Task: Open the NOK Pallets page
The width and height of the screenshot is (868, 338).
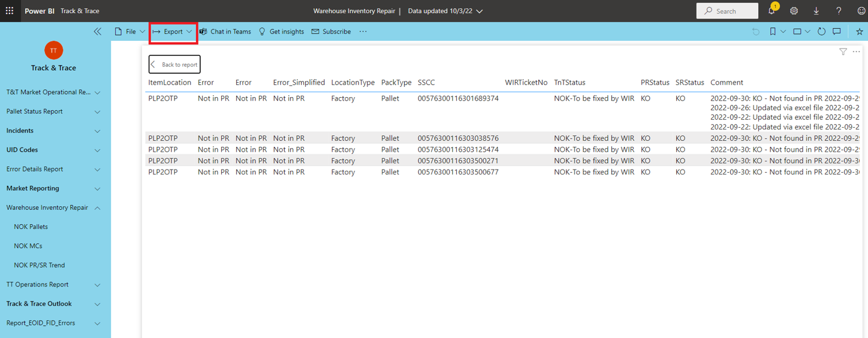Action: (31, 227)
